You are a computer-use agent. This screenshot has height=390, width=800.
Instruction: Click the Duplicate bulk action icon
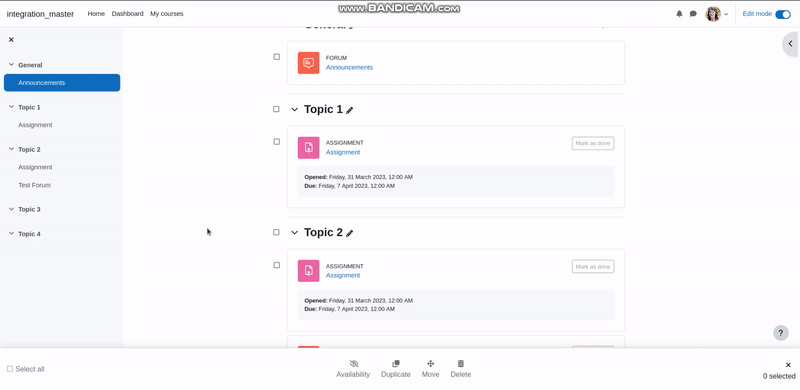pyautogui.click(x=395, y=363)
